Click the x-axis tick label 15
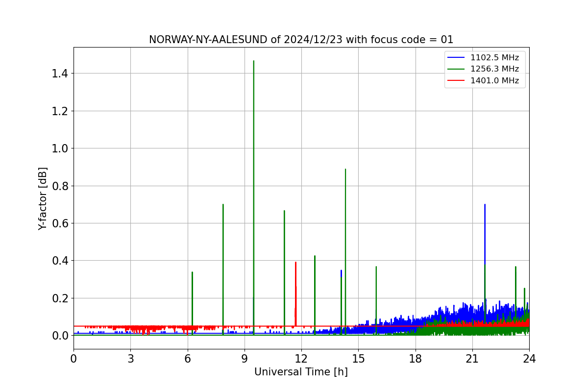This screenshot has width=588, height=392. 358,359
